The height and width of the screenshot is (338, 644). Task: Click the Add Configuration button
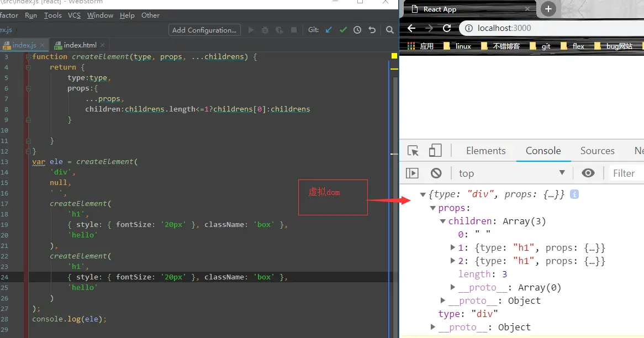(x=204, y=30)
